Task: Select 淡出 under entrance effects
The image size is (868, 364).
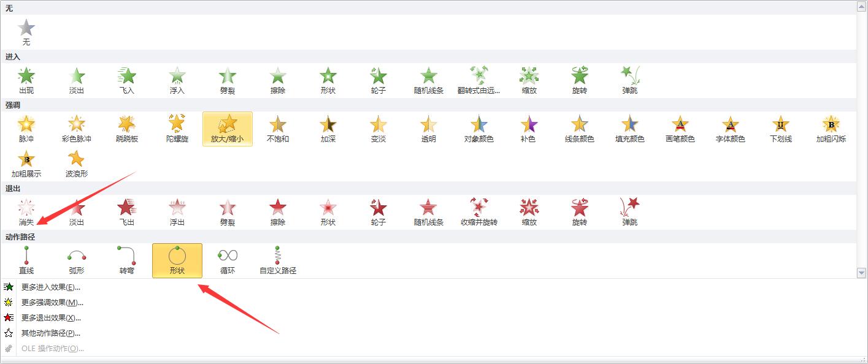Action: [77, 80]
